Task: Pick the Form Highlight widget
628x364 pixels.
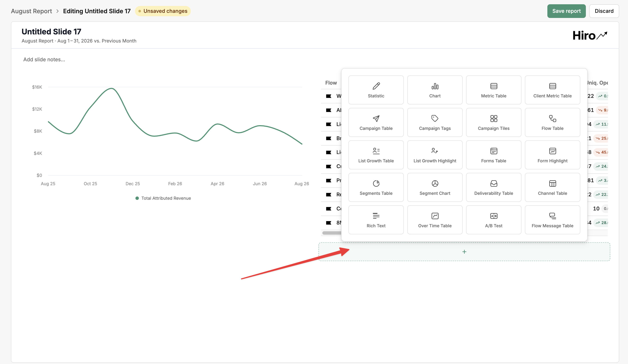Action: coord(552,155)
